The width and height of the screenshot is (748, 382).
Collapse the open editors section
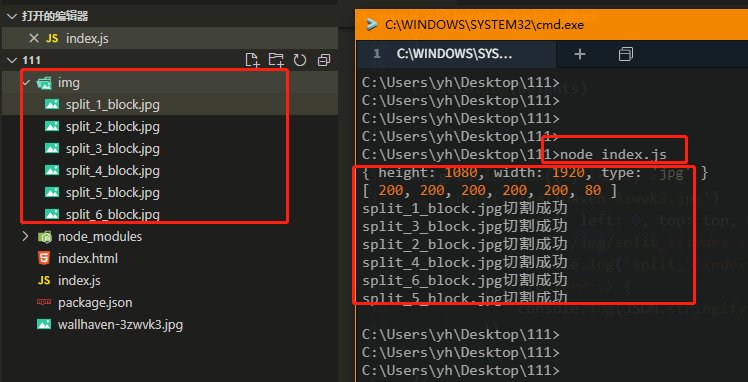tap(12, 17)
